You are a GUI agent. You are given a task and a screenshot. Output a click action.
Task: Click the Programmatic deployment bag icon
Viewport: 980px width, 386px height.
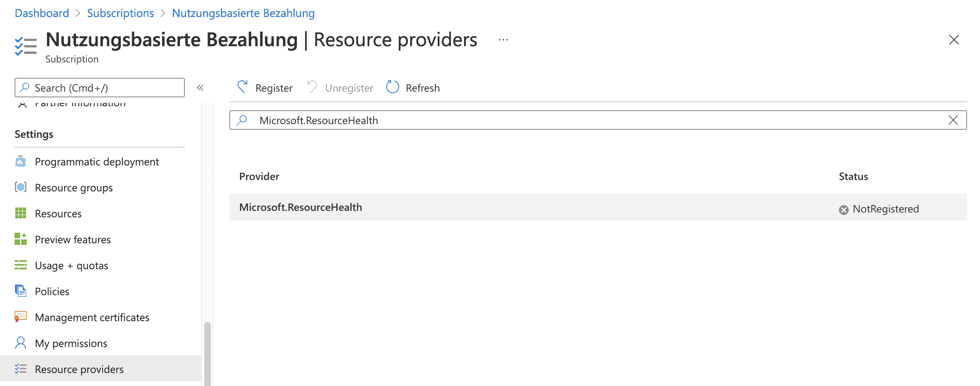[21, 161]
